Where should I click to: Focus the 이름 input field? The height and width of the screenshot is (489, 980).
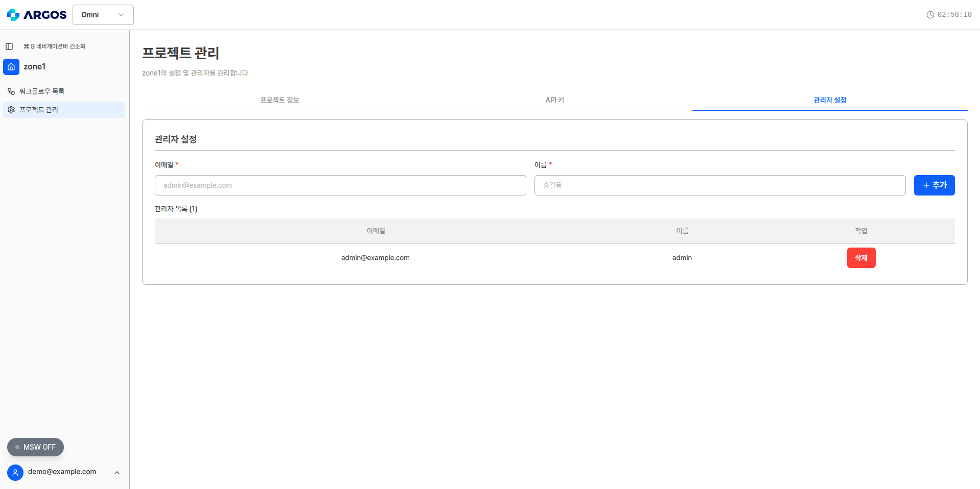point(720,185)
